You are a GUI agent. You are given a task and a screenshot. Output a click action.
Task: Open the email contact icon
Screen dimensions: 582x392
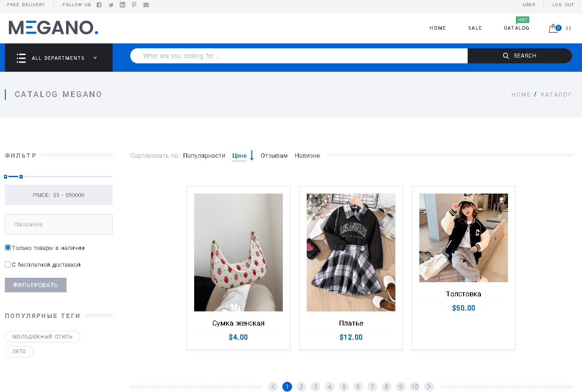pyautogui.click(x=146, y=5)
